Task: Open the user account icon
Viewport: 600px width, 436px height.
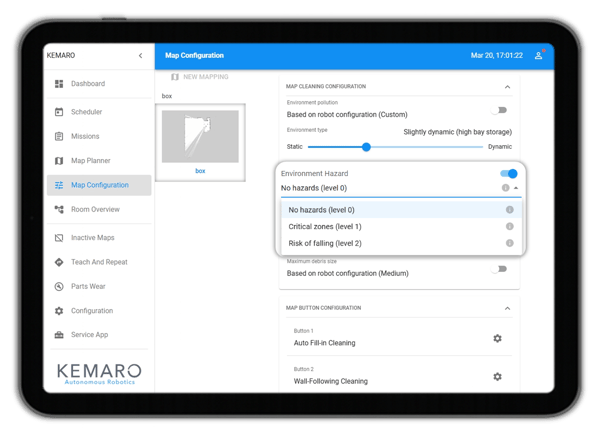Action: (x=538, y=55)
